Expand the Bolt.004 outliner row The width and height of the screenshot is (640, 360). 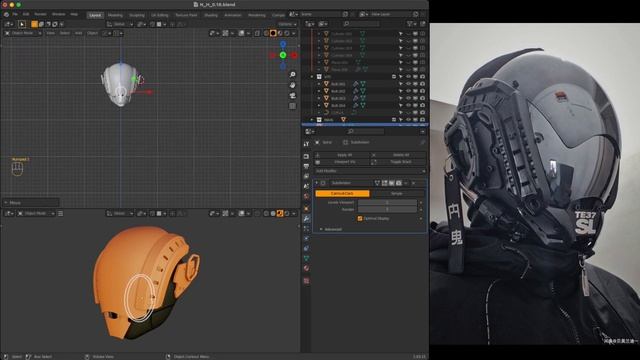(319, 106)
